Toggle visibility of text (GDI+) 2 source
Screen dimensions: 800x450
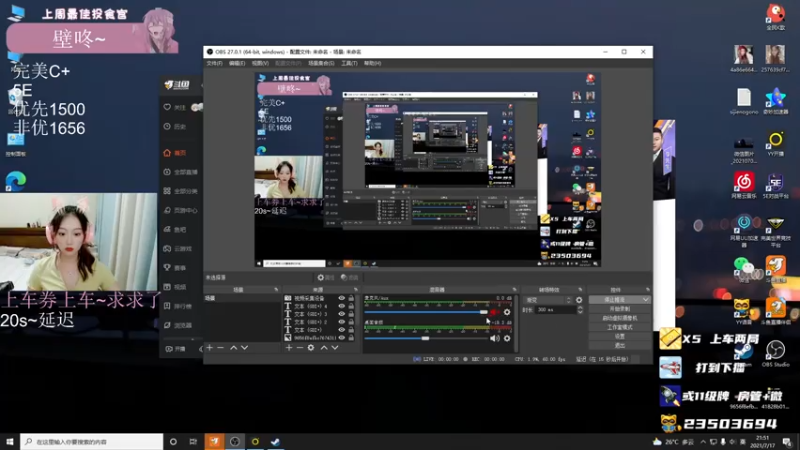tap(341, 322)
